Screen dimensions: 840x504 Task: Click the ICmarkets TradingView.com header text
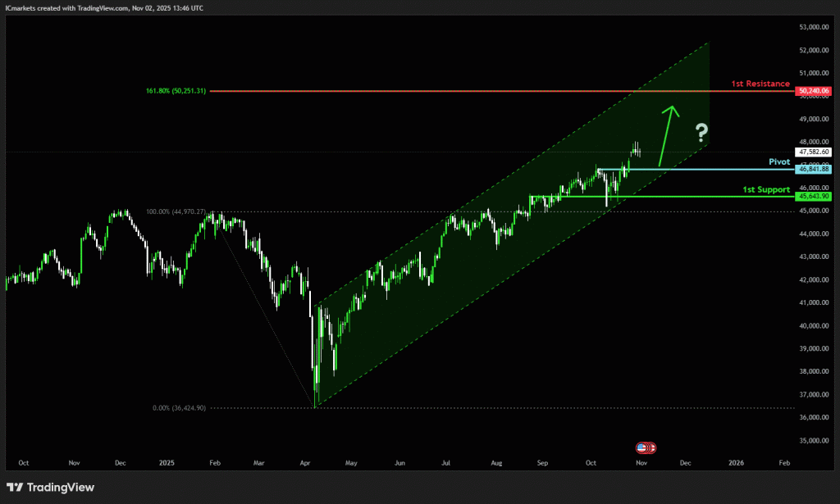tap(103, 7)
